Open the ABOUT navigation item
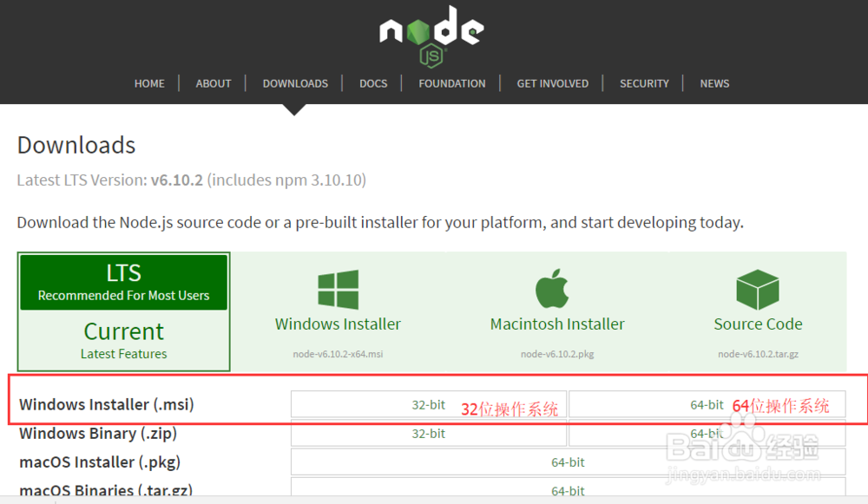 tap(214, 83)
